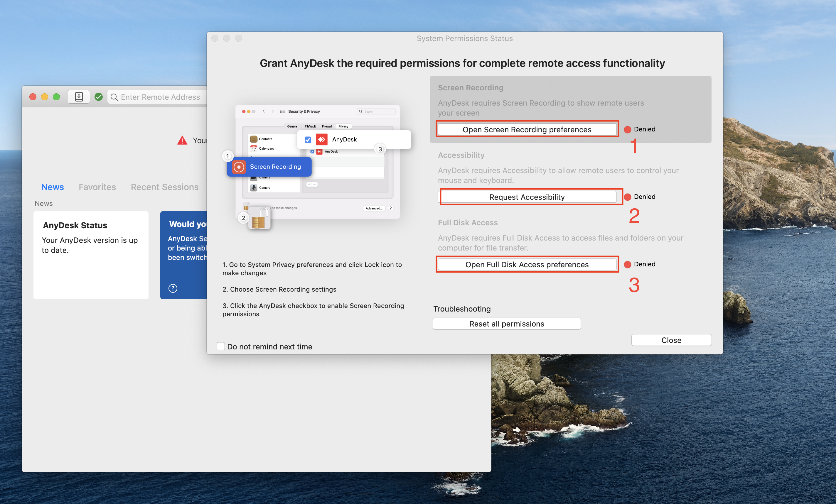
Task: Close the System Permissions Status dialog
Action: pyautogui.click(x=671, y=340)
